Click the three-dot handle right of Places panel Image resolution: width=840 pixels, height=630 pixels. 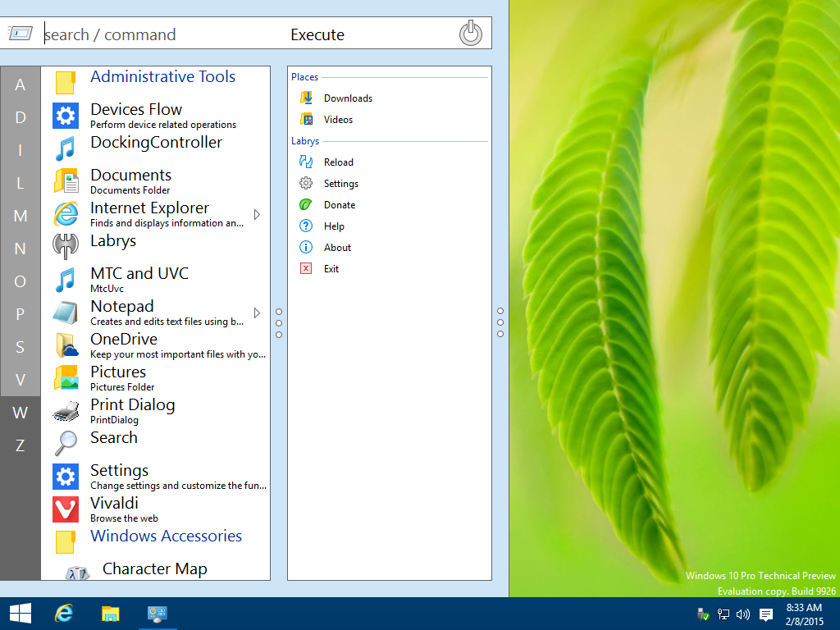point(500,322)
